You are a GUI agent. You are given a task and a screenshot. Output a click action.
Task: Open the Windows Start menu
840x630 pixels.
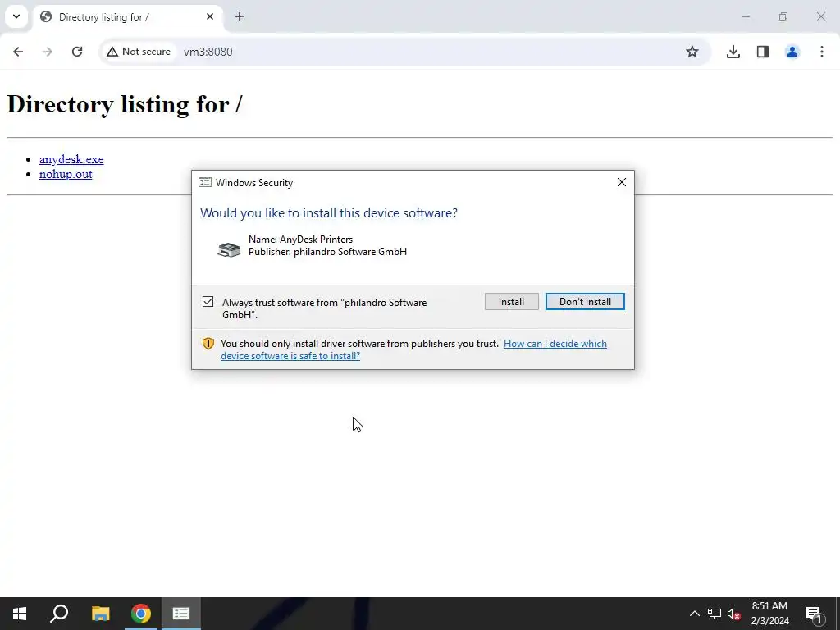click(x=20, y=614)
